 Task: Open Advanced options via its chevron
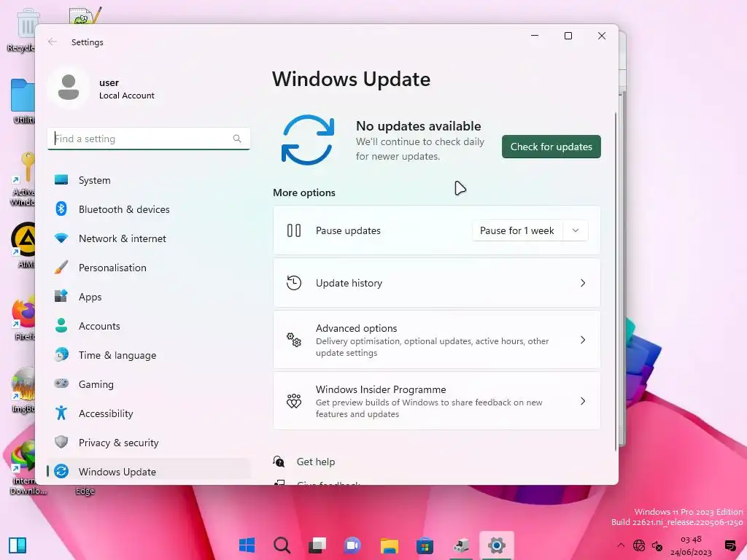point(583,340)
